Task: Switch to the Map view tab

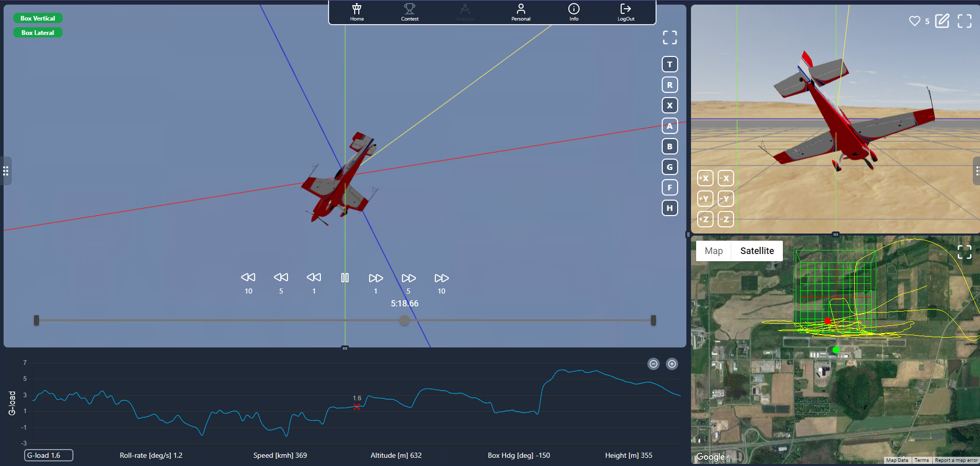Action: pos(714,251)
